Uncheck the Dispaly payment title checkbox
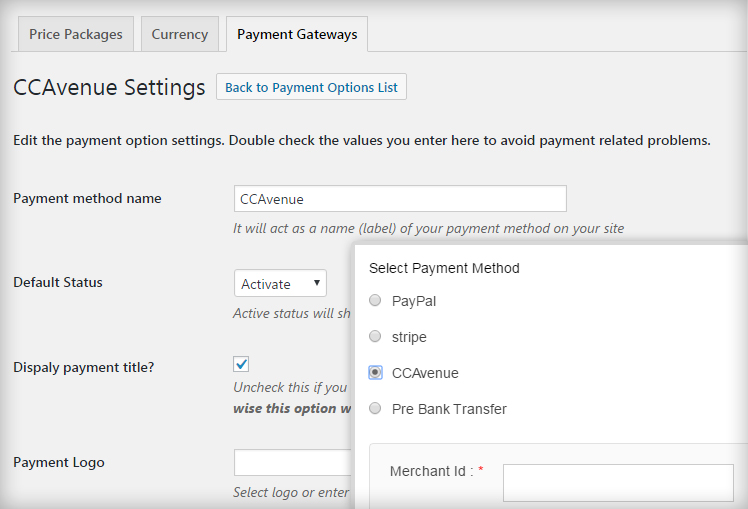 [241, 364]
